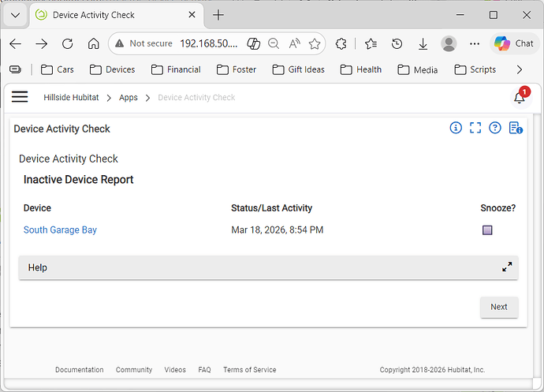The height and width of the screenshot is (392, 544).
Task: Check the Snooze box for South Garage Bay
Action: click(487, 230)
